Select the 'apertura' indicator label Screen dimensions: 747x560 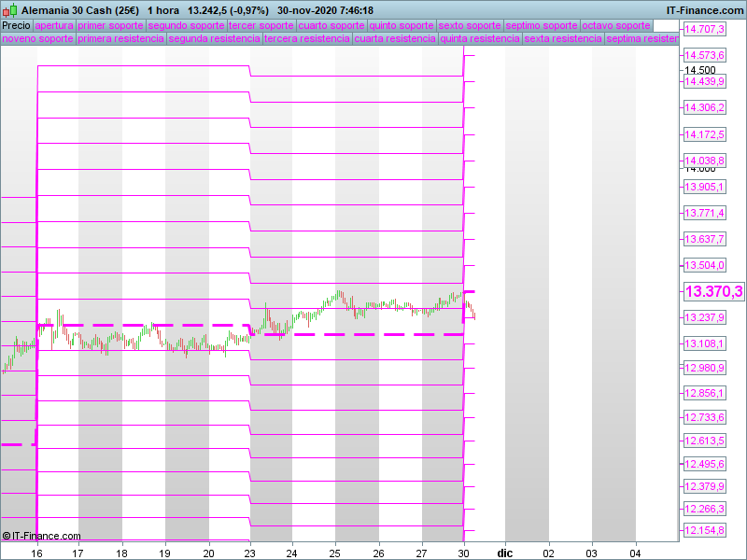(x=54, y=25)
